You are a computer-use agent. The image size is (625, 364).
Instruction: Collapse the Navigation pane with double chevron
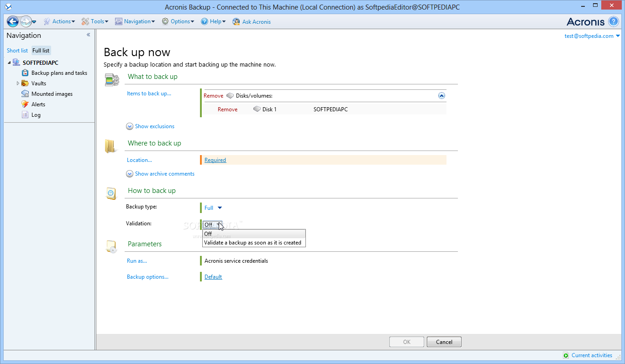(x=88, y=35)
